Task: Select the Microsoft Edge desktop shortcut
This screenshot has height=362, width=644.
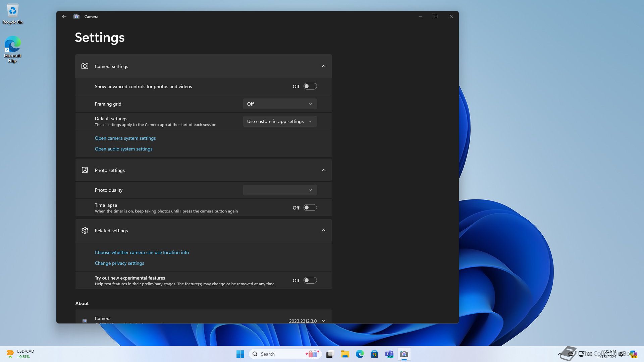Action: [13, 49]
